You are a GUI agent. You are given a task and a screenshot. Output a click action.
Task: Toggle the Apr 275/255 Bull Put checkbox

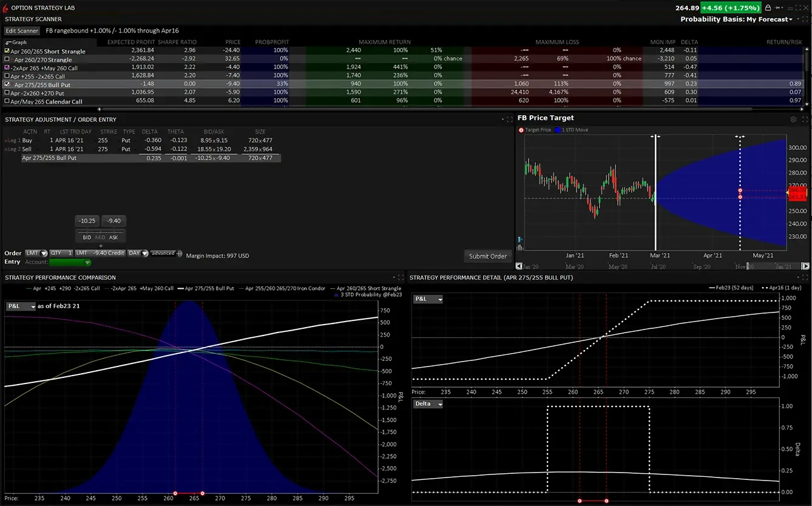click(x=7, y=85)
